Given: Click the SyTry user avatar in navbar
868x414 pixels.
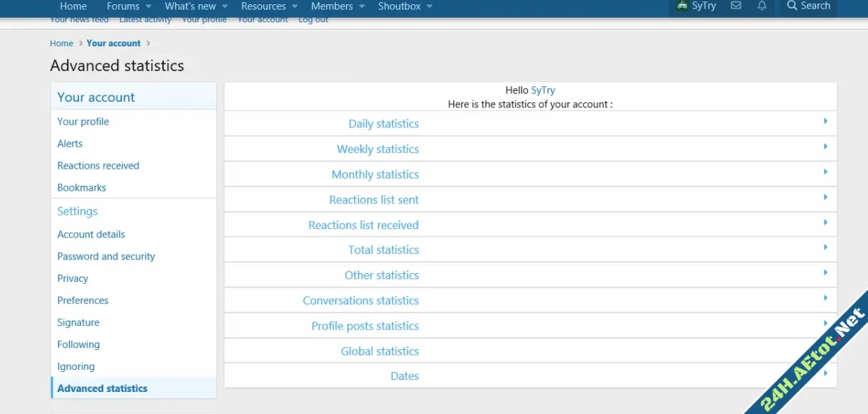Looking at the screenshot, I should [681, 6].
